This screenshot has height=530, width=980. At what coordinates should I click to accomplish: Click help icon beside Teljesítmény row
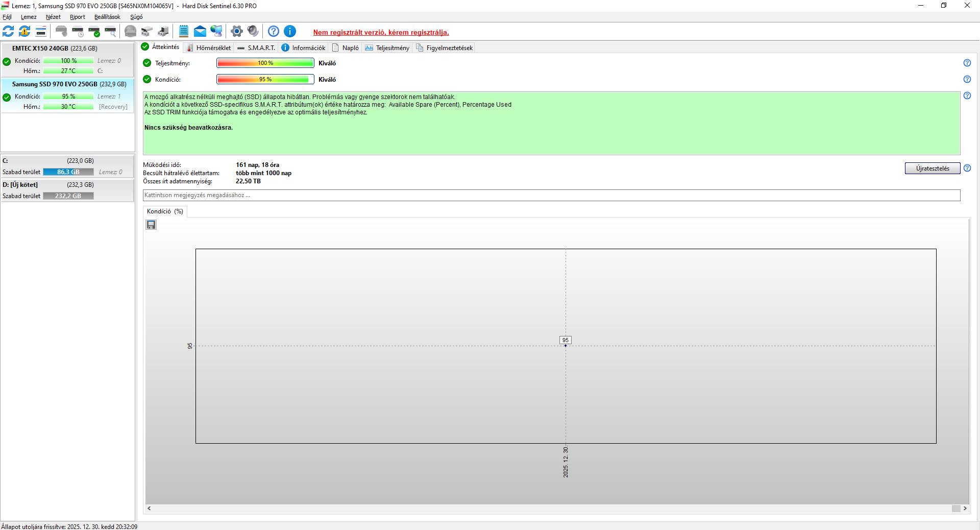click(x=967, y=63)
